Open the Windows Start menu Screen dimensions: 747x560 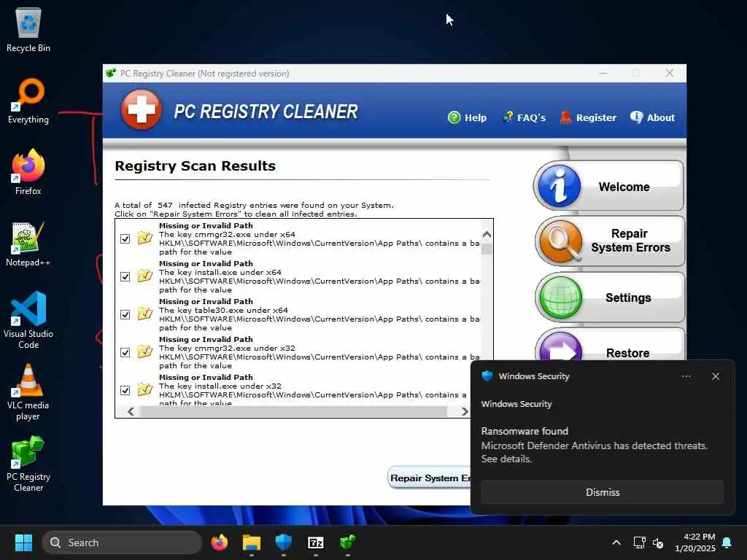[23, 542]
